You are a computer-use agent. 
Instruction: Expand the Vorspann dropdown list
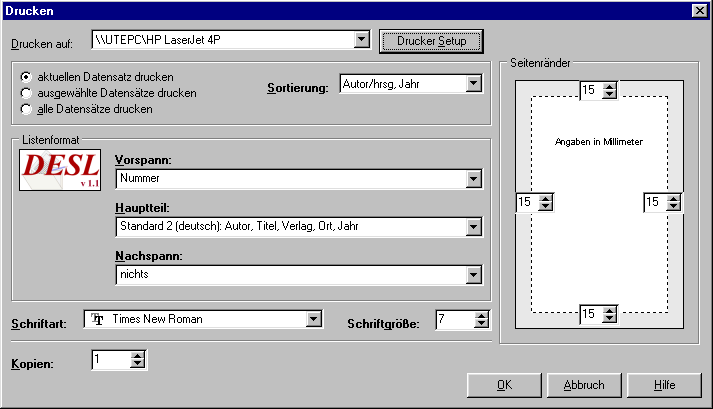click(473, 179)
